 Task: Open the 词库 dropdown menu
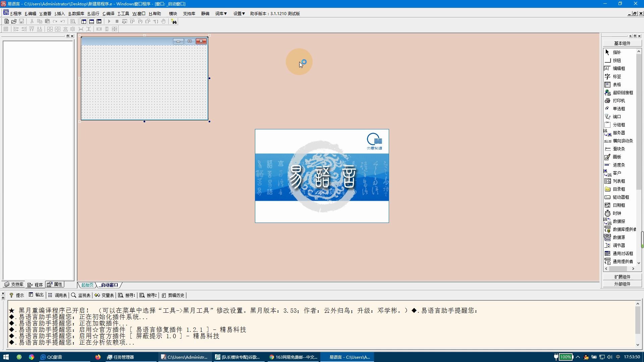(221, 14)
